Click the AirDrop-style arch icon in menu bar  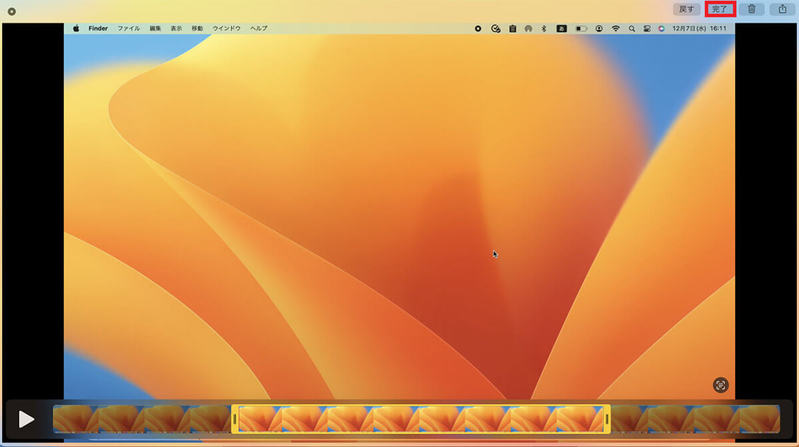(x=528, y=29)
